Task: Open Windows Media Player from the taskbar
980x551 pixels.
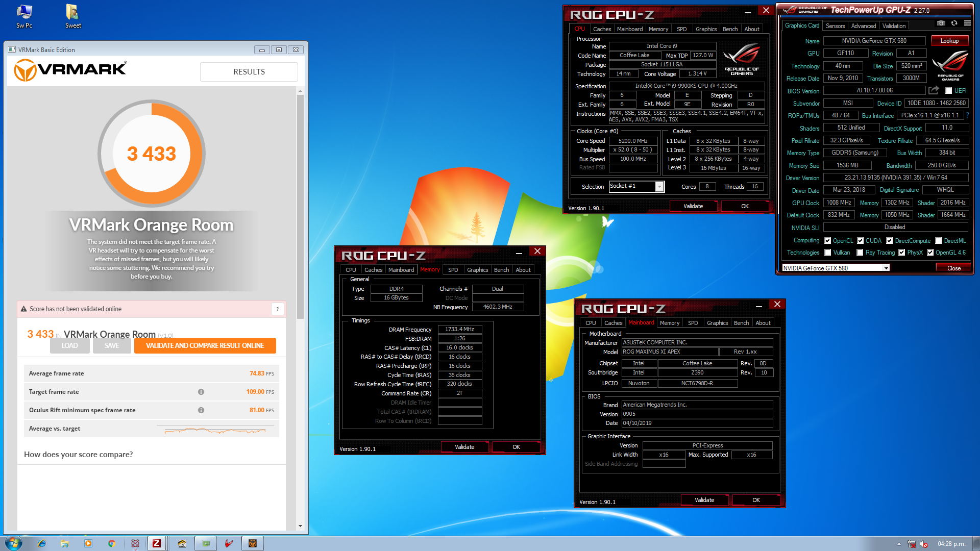Action: pos(88,543)
